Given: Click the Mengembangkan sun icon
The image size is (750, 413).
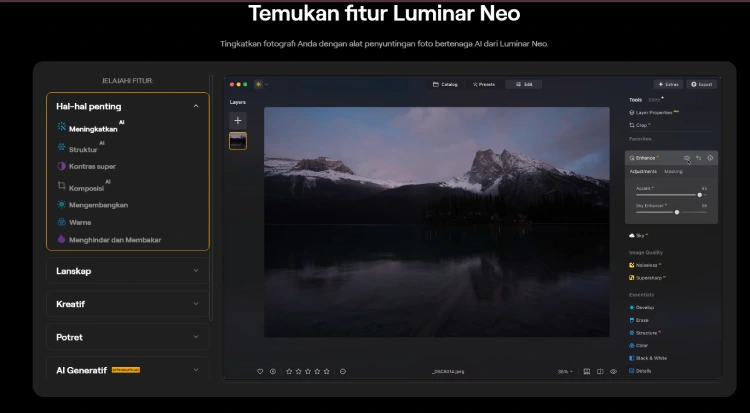Looking at the screenshot, I should [x=62, y=204].
